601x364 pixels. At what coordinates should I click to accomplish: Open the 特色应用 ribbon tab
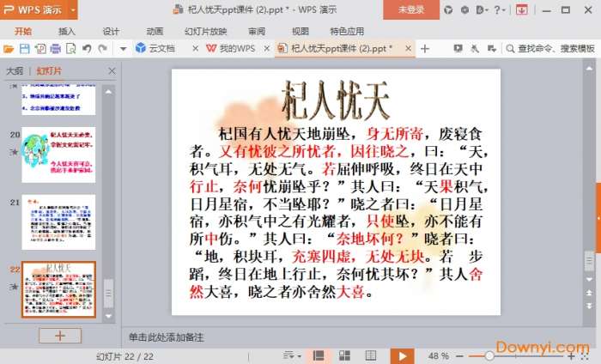tap(347, 32)
